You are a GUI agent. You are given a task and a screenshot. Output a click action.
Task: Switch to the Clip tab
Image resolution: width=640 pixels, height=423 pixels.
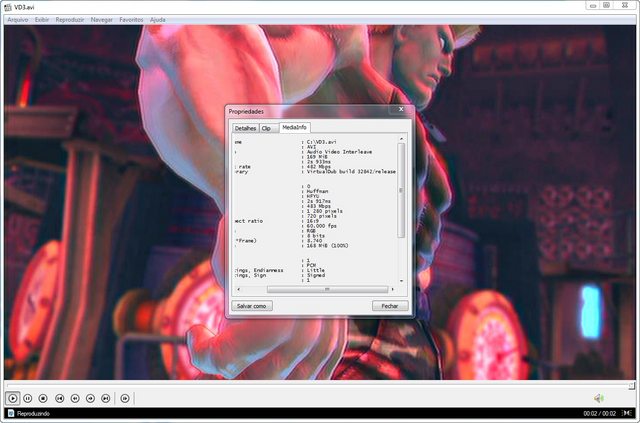point(269,128)
